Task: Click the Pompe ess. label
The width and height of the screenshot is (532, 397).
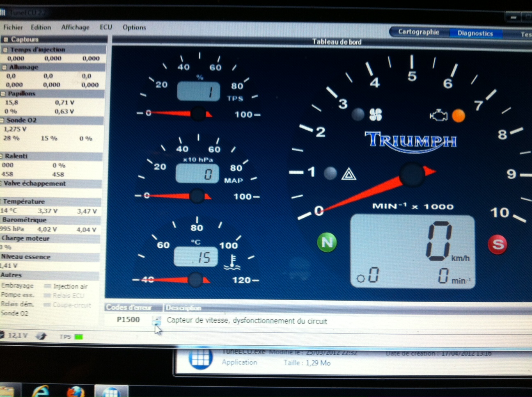Action: pyautogui.click(x=17, y=295)
